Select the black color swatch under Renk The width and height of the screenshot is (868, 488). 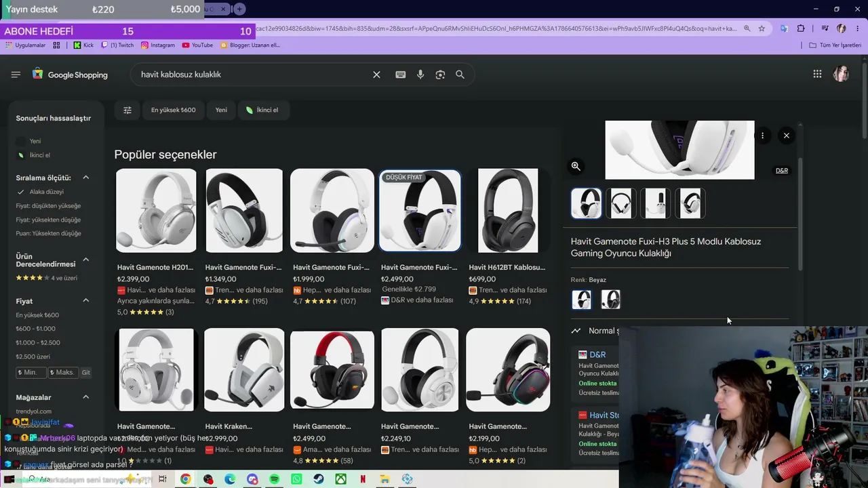tap(610, 300)
